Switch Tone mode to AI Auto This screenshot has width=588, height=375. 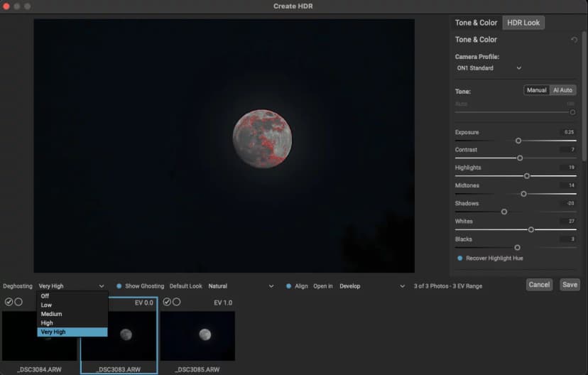tap(562, 90)
